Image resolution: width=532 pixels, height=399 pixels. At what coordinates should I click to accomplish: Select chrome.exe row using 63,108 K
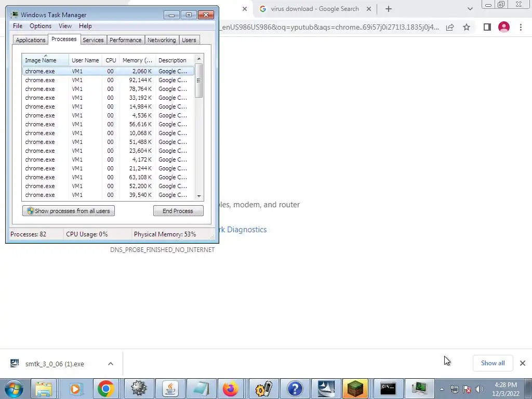108,177
